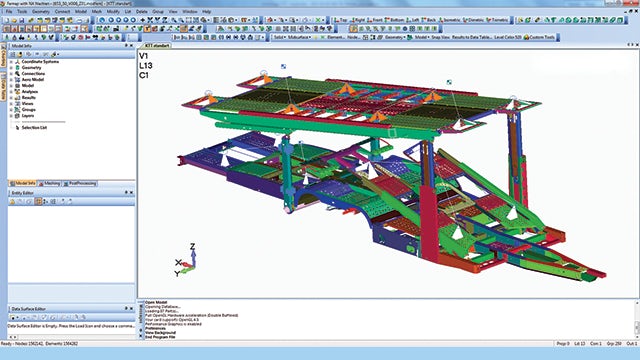Image resolution: width=640 pixels, height=360 pixels.
Task: Click the Bottom view button
Action: pos(394,20)
